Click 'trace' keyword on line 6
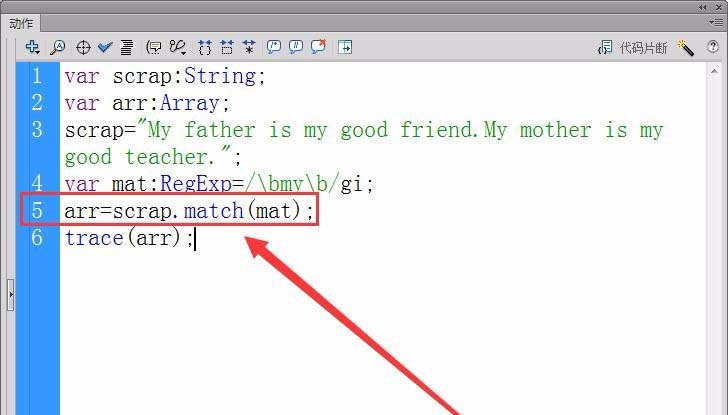Viewport: 728px width, 415px height. coord(94,238)
